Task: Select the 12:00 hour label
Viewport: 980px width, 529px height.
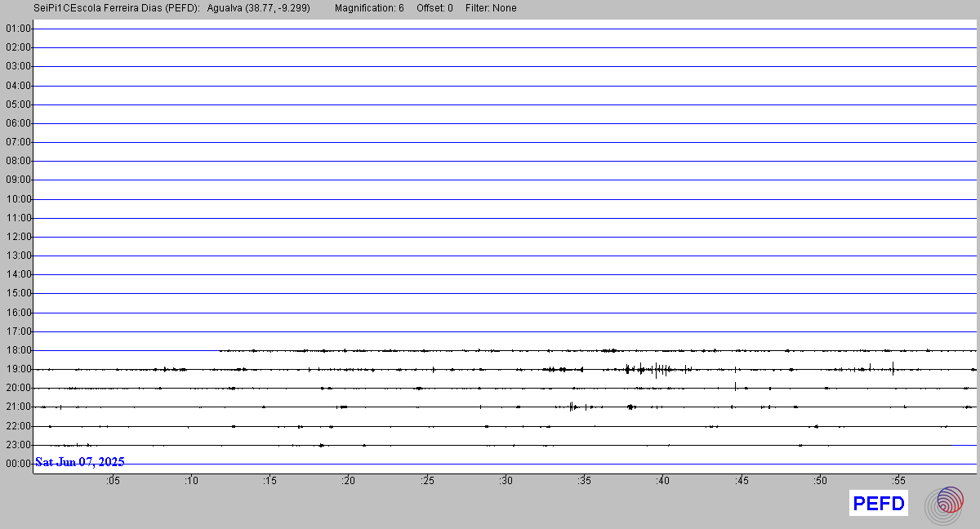Action: point(18,237)
